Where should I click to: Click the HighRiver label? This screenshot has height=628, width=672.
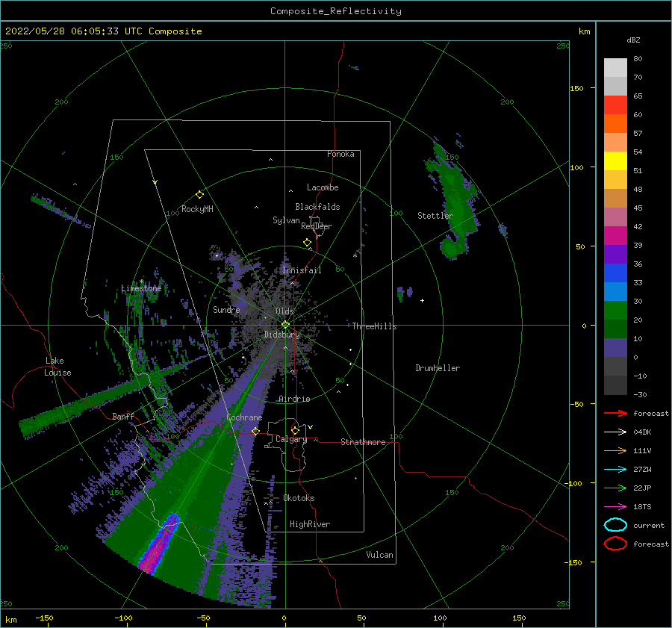pyautogui.click(x=309, y=524)
